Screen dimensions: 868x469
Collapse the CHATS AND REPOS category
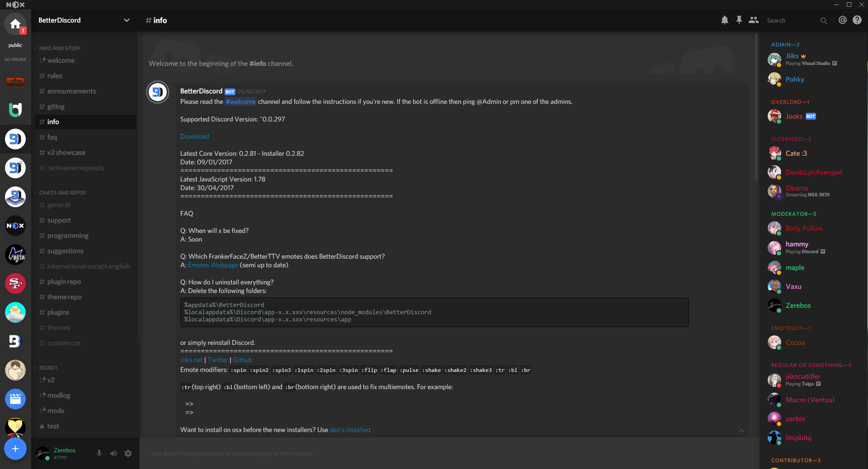[62, 193]
